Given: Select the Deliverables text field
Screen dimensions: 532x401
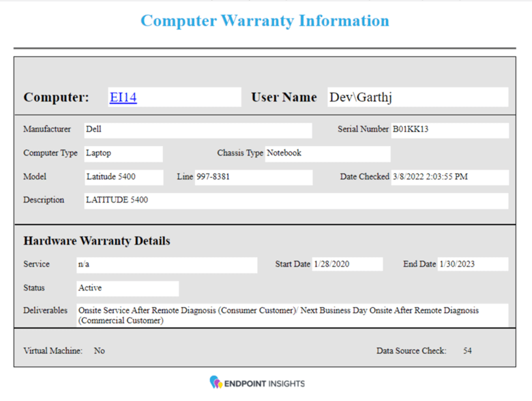Looking at the screenshot, I should click(x=292, y=315).
